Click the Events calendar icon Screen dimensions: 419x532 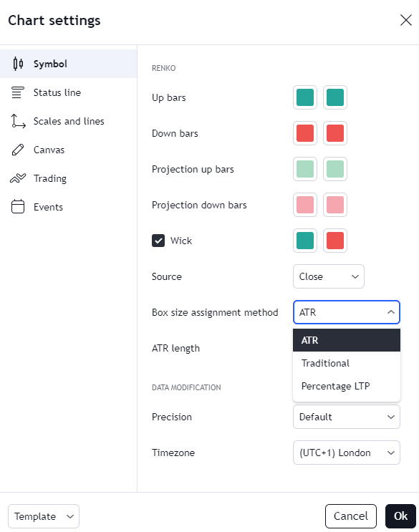coord(18,207)
